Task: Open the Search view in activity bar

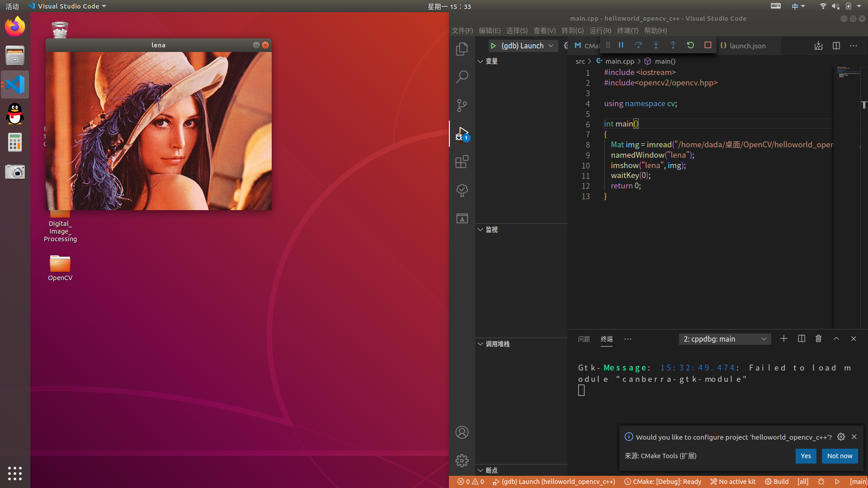Action: [x=462, y=77]
